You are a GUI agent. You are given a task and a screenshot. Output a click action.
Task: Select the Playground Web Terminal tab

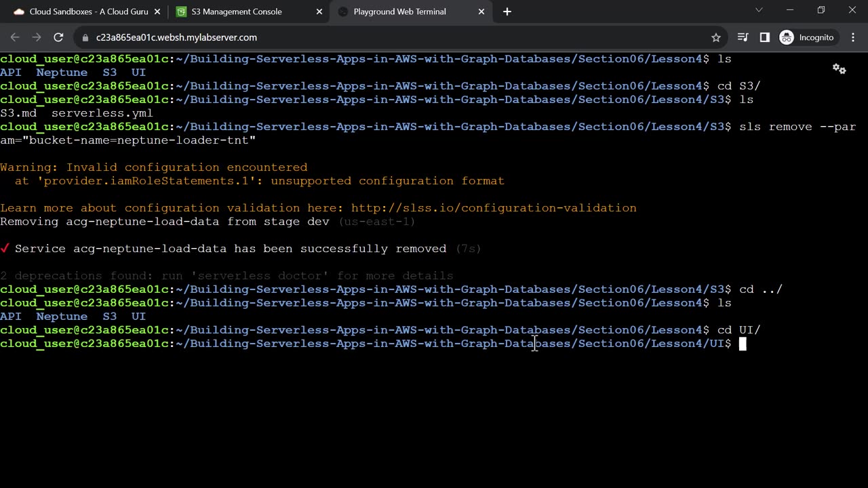[400, 12]
